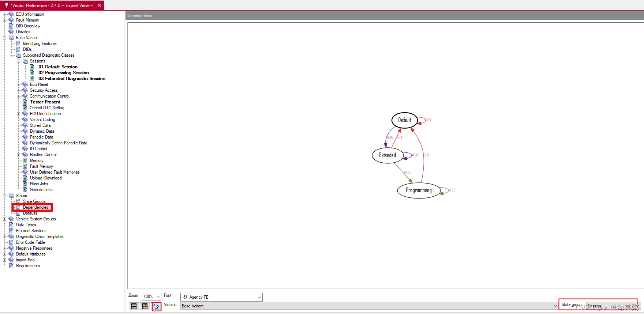Select 02 Programming Session

(x=64, y=73)
